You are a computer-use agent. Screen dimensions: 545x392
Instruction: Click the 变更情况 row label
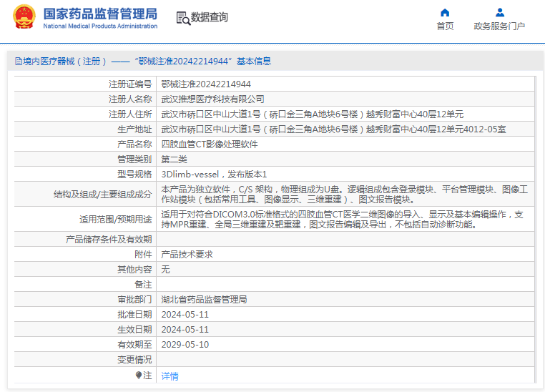(134, 359)
